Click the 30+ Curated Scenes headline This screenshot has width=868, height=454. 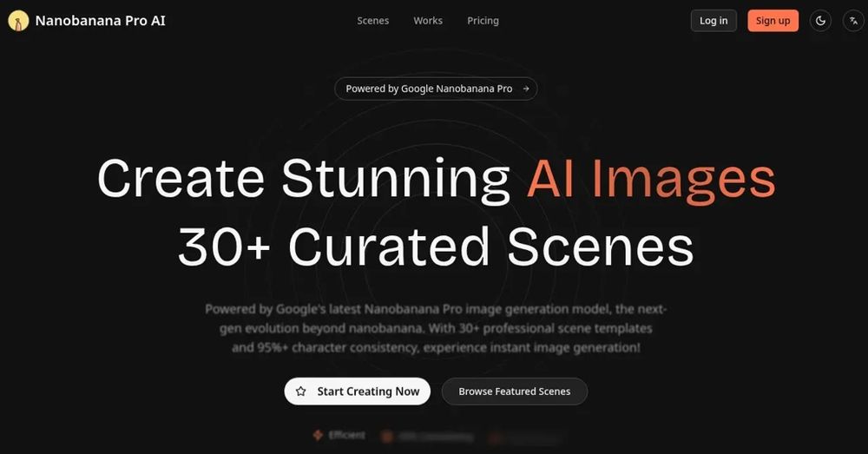436,247
